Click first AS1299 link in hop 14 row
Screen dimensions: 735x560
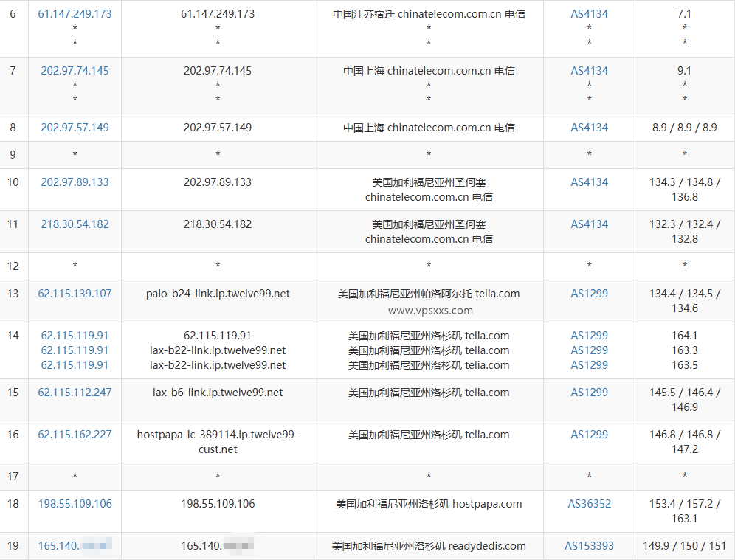[x=589, y=336]
